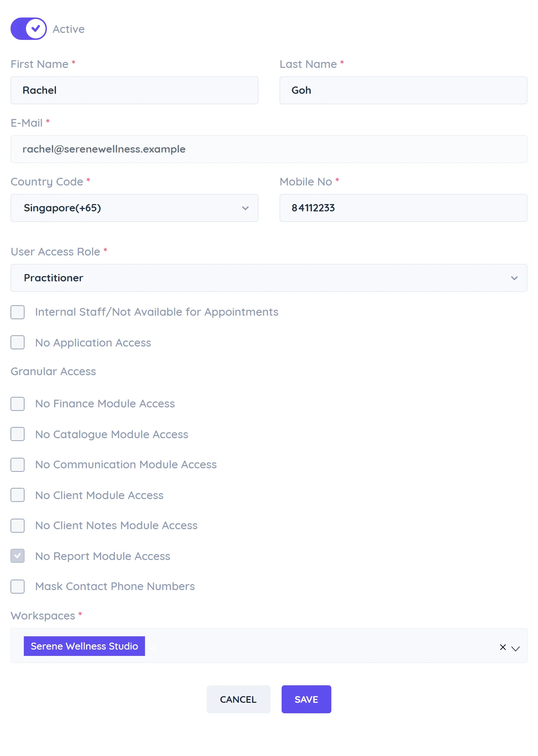Click the Serene Wellness Studio tag
The width and height of the screenshot is (538, 756).
pos(84,646)
